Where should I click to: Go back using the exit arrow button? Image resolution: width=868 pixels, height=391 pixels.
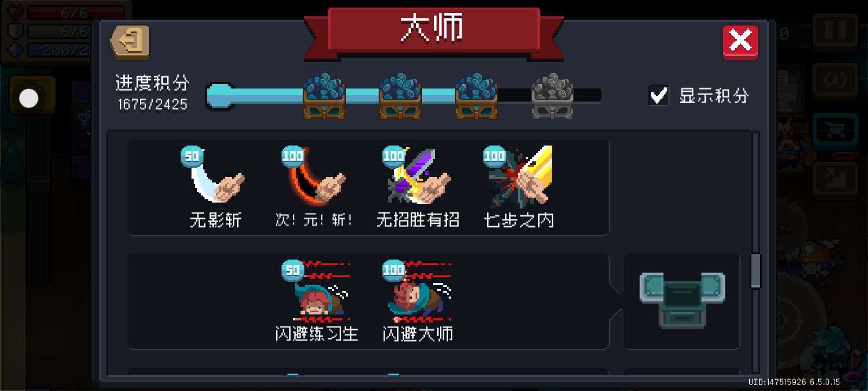130,42
